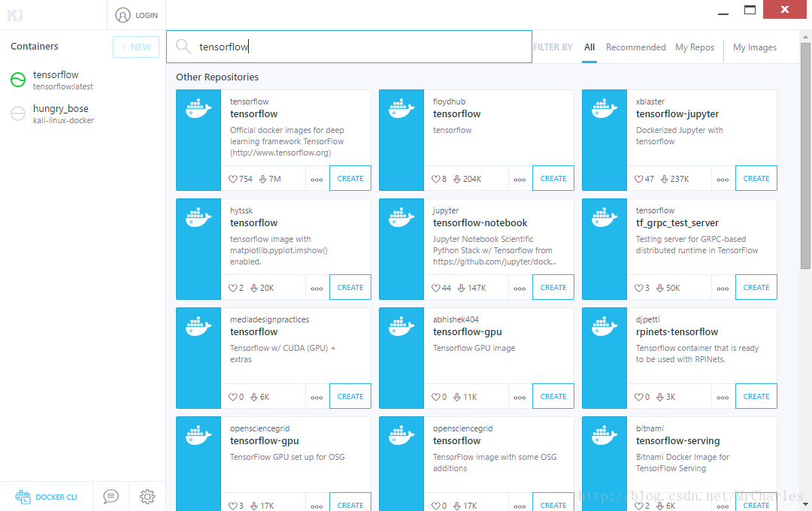Screen dimensions: 812x511
Task: Like the jupyter tensorflow-notebook heart icon
Action: (x=435, y=288)
